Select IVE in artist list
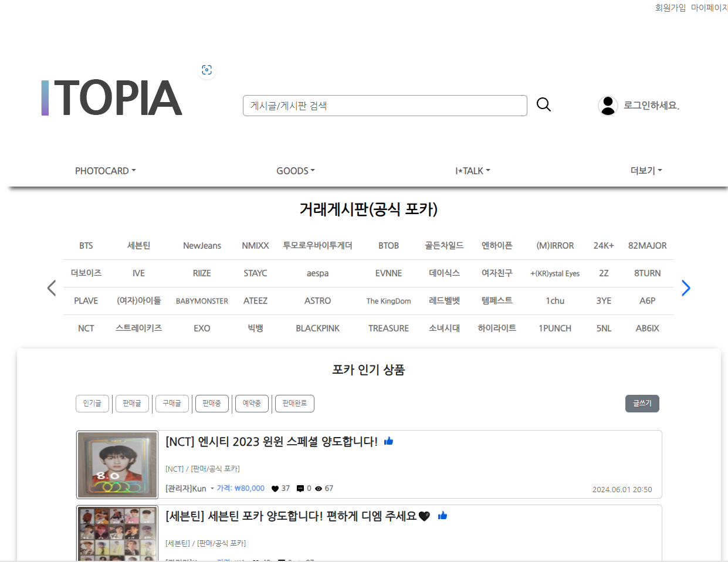This screenshot has width=728, height=562. tap(138, 273)
